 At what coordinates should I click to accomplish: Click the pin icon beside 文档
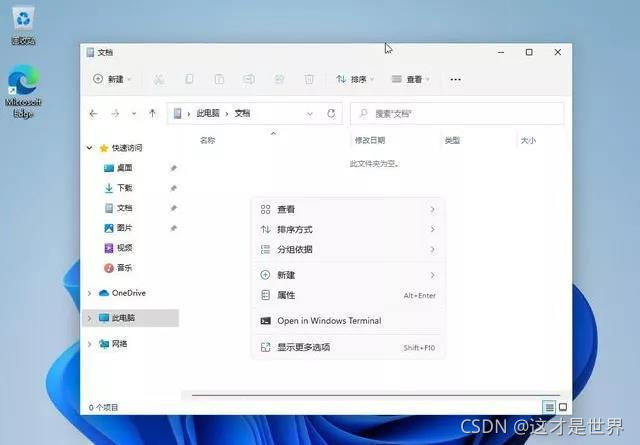[x=173, y=208]
